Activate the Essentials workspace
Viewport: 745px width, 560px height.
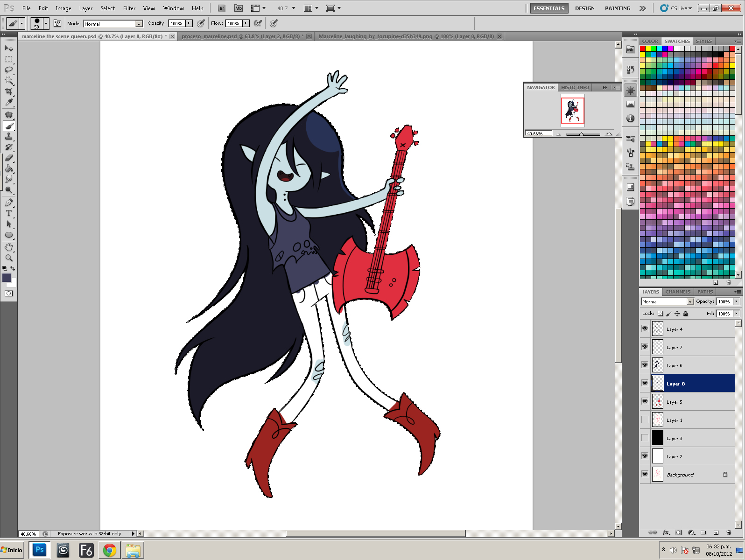point(549,8)
